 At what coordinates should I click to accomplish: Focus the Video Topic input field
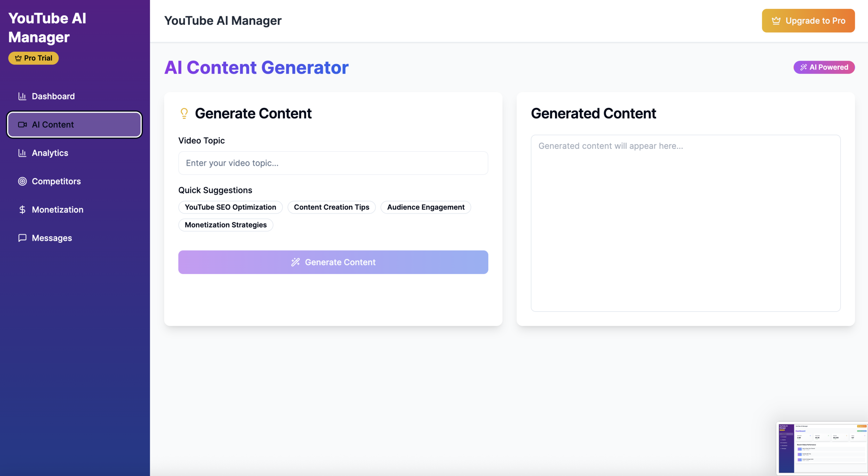click(333, 163)
